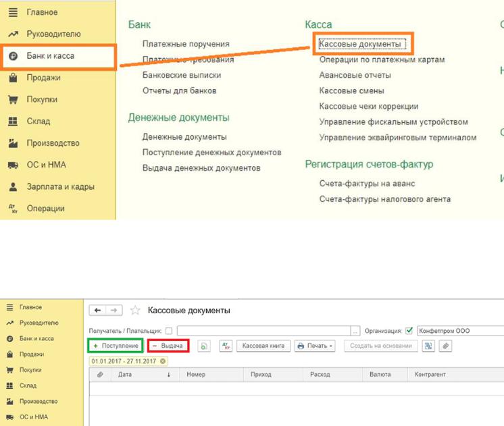Click the Зарплата и кадры person icon
The height and width of the screenshot is (426, 504).
pyautogui.click(x=13, y=187)
